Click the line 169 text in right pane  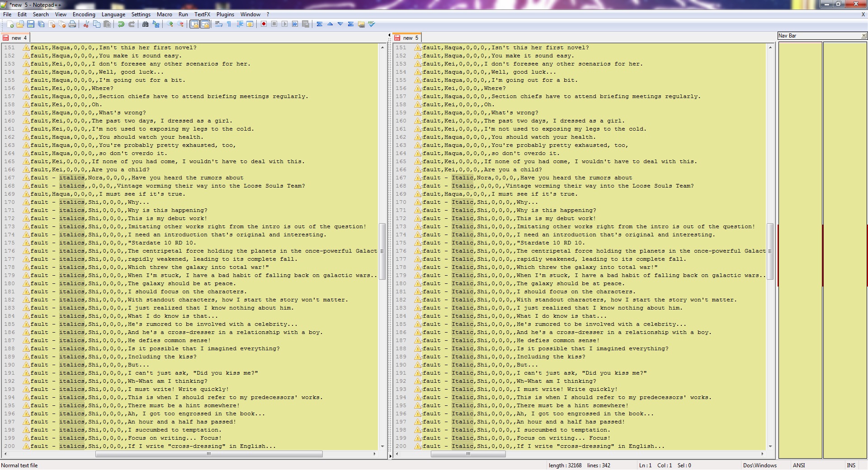click(500, 194)
